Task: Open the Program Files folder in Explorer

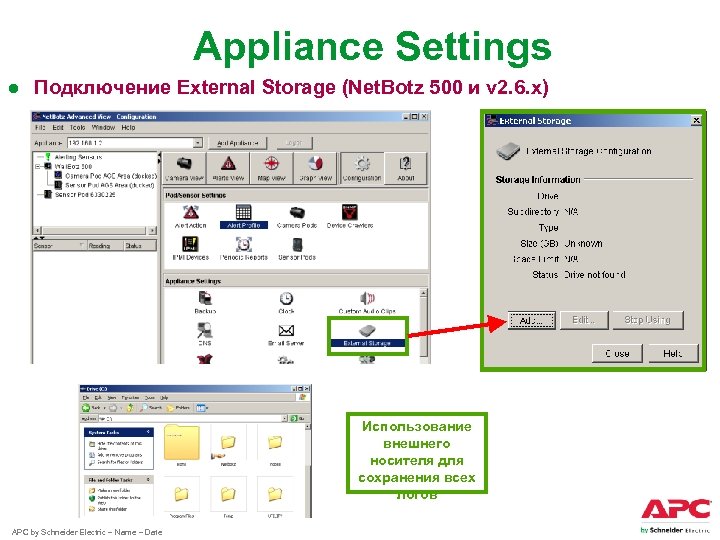Action: 181,499
